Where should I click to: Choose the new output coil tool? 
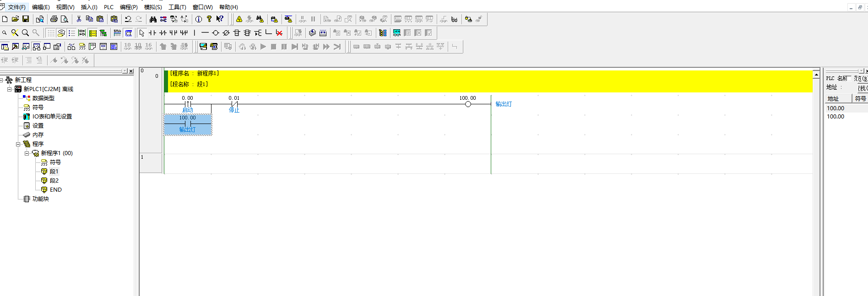pyautogui.click(x=215, y=33)
